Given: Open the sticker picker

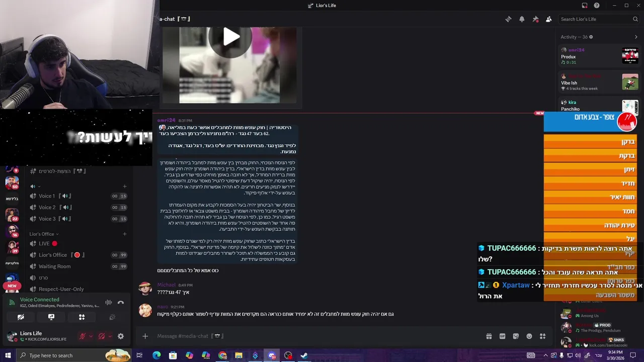Looking at the screenshot, I should 516,336.
